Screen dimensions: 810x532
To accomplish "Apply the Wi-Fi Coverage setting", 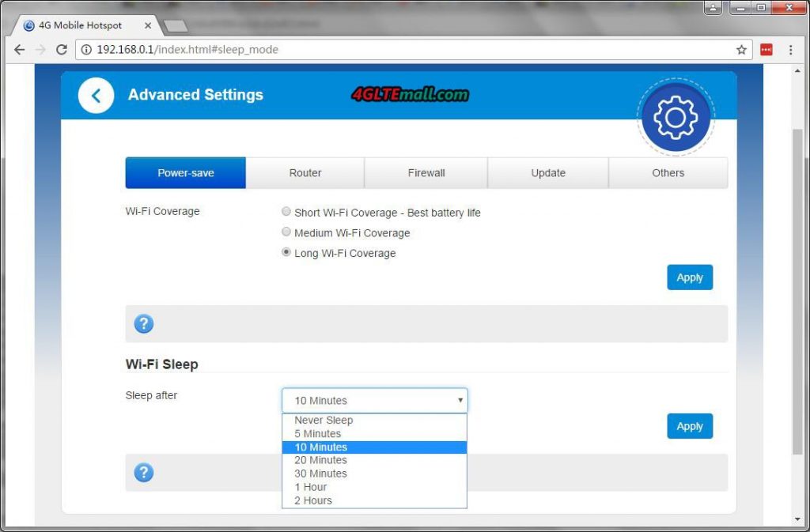I will pos(689,277).
